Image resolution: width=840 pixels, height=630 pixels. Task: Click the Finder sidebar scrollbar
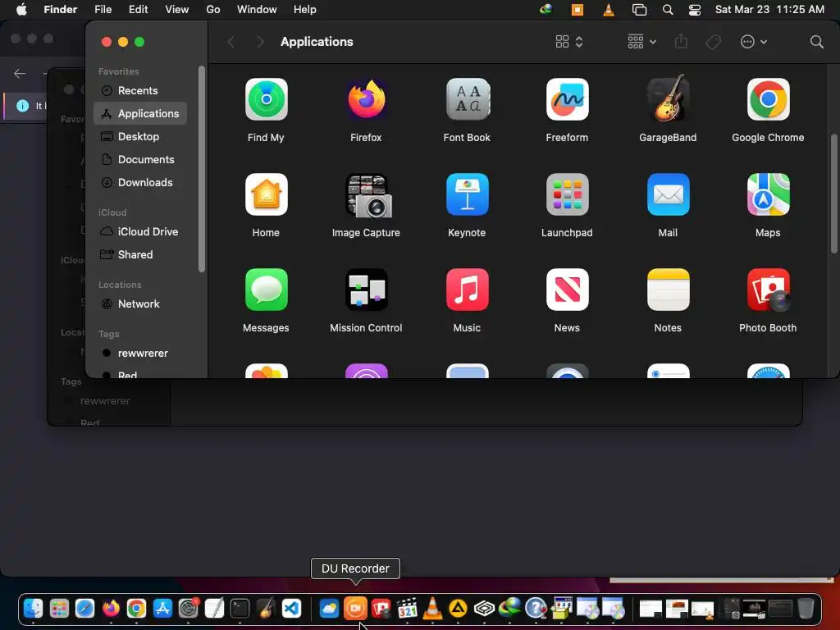point(202,169)
